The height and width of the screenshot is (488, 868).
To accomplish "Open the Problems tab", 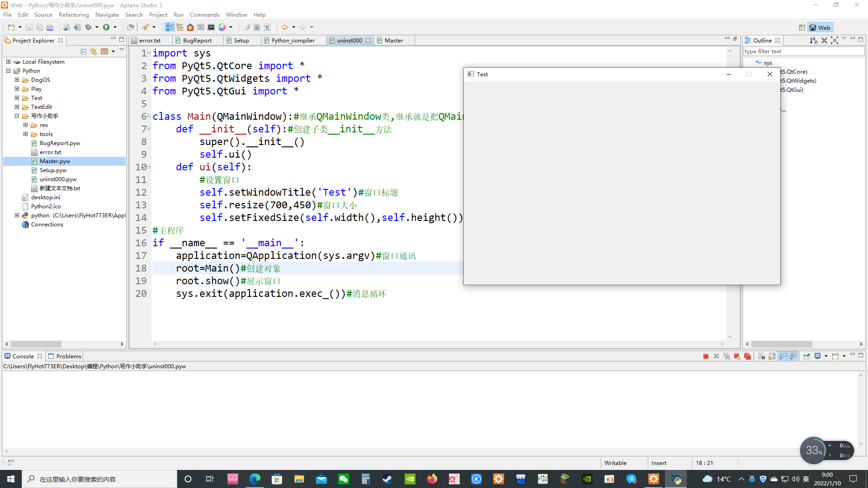I will 68,357.
